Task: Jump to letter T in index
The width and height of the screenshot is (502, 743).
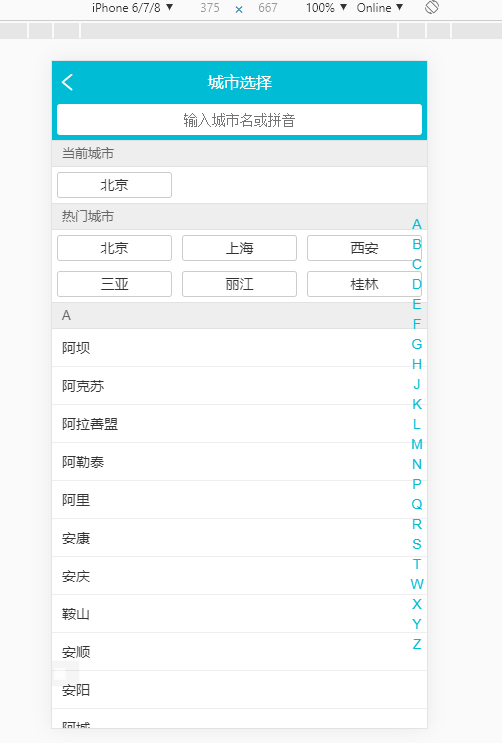Action: tap(417, 564)
